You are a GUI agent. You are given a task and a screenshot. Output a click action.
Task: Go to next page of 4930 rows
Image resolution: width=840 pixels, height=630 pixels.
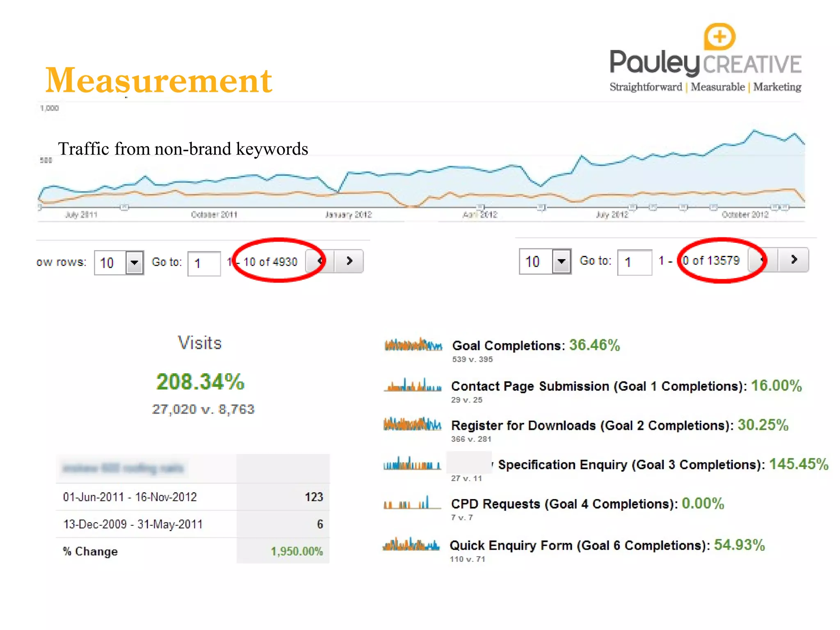(x=349, y=261)
